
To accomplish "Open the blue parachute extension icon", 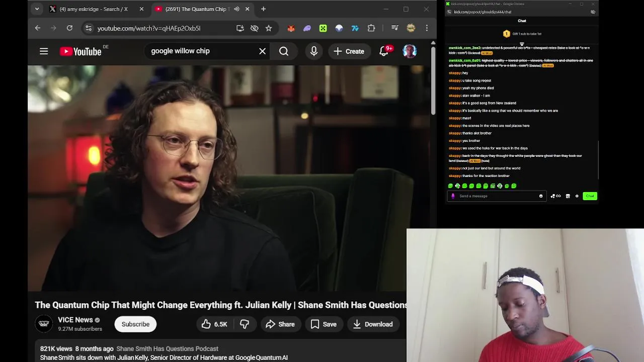I will click(339, 28).
